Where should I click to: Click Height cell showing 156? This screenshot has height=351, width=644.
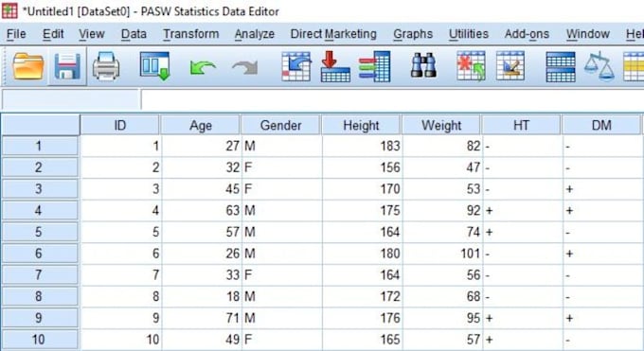point(363,167)
